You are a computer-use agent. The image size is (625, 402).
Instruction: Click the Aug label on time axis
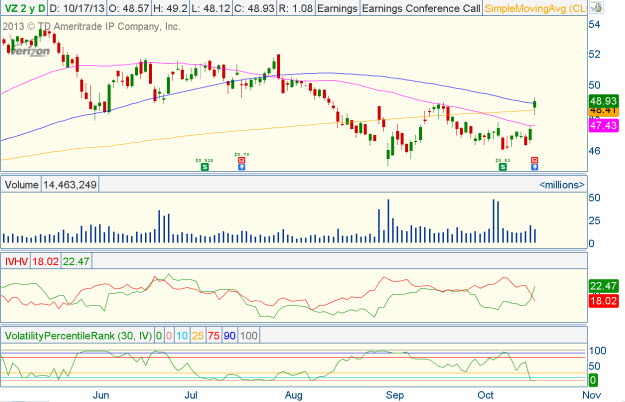(x=294, y=394)
